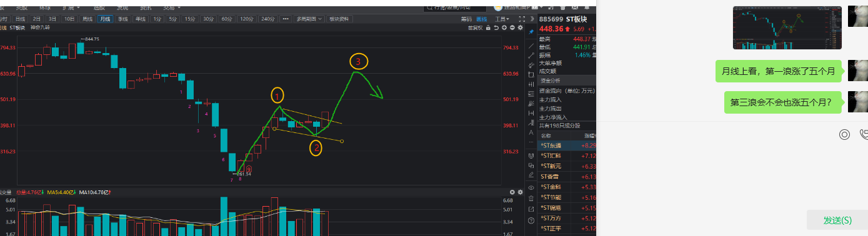Click the pin icon atop drawing toolbar
Image resolution: width=868 pixels, height=236 pixels.
point(531,32)
